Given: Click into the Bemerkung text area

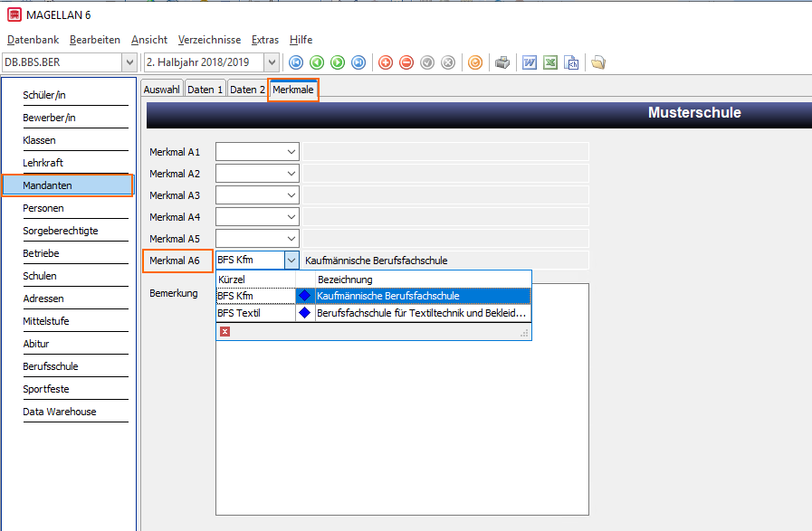Looking at the screenshot, I should [402, 427].
